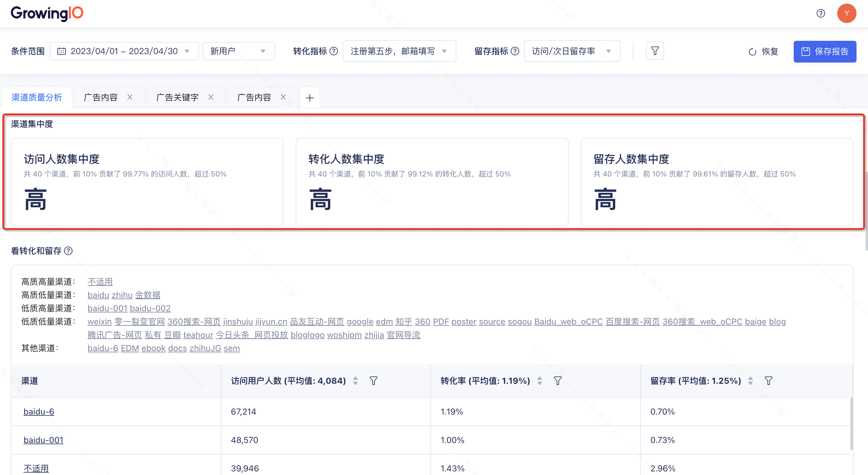Open baidu-6 link in 其他渠道 list
868x475 pixels.
103,348
